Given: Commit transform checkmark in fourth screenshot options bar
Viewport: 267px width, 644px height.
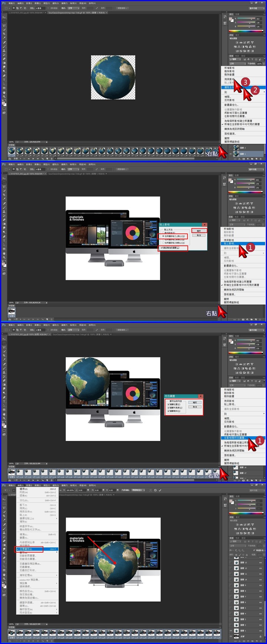Looking at the screenshot, I should 160,490.
